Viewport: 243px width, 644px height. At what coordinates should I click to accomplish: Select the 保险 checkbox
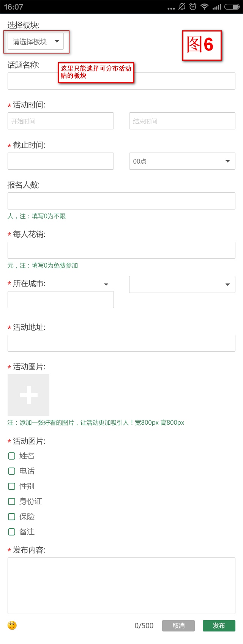[x=12, y=516]
